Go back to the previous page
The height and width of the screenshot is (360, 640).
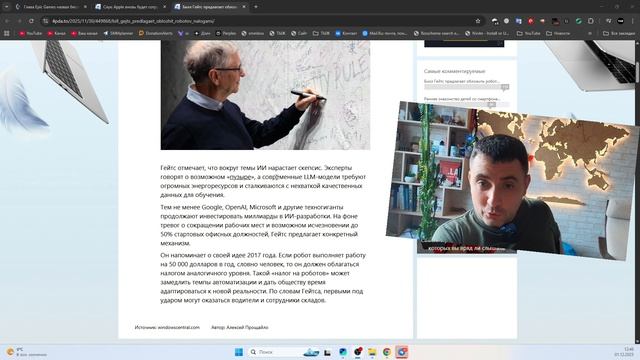(x=7, y=21)
